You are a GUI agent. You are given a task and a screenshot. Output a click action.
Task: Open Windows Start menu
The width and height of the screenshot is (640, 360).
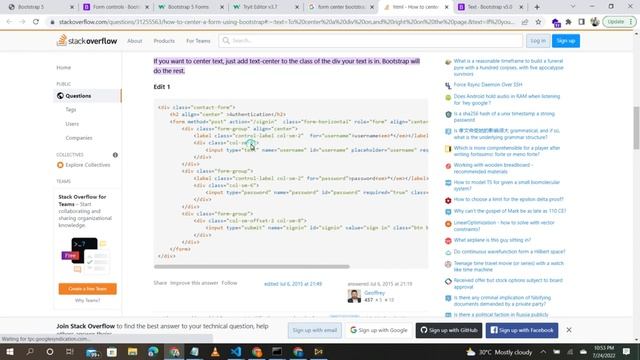pyautogui.click(x=9, y=351)
